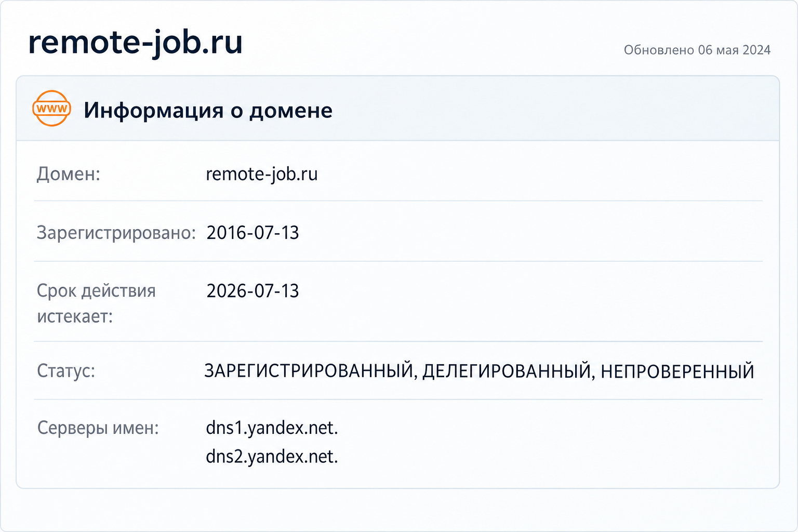798x532 pixels.
Task: Select the domain value remote-job.ru in the table
Action: [262, 174]
